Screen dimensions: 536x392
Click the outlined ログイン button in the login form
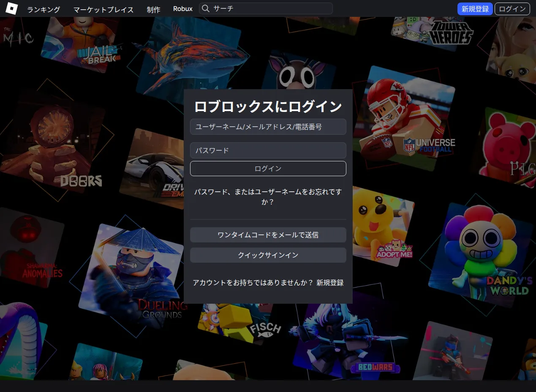(268, 169)
